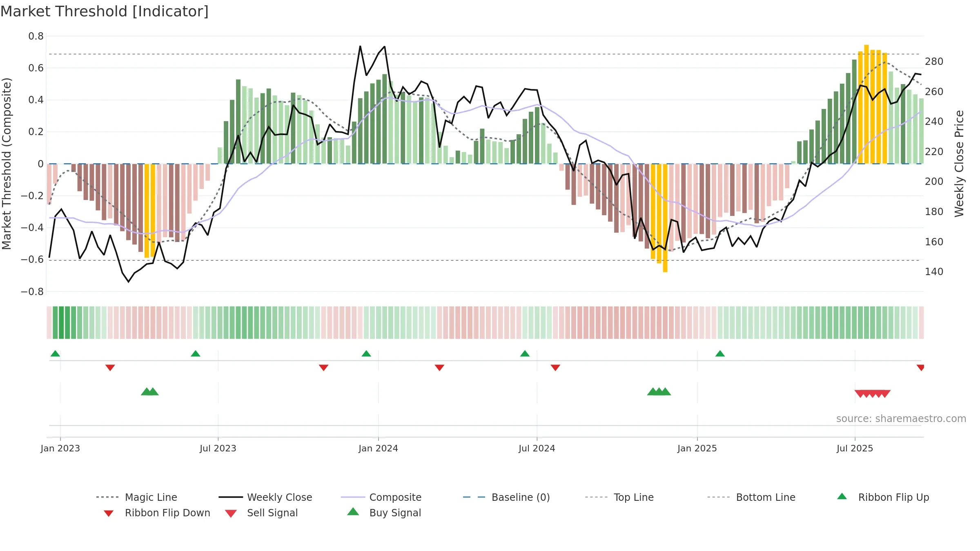Click the Ribbon Flip Down marker of October 2023
The height and width of the screenshot is (551, 980).
pos(324,368)
